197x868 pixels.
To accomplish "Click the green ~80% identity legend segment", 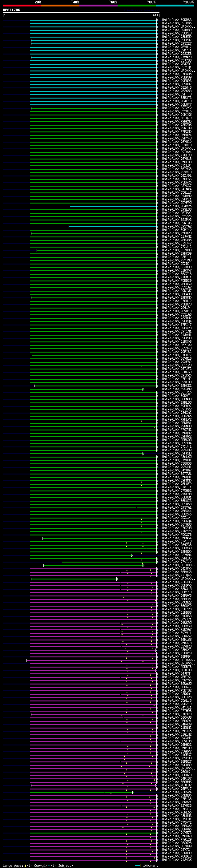I will coord(137,6).
